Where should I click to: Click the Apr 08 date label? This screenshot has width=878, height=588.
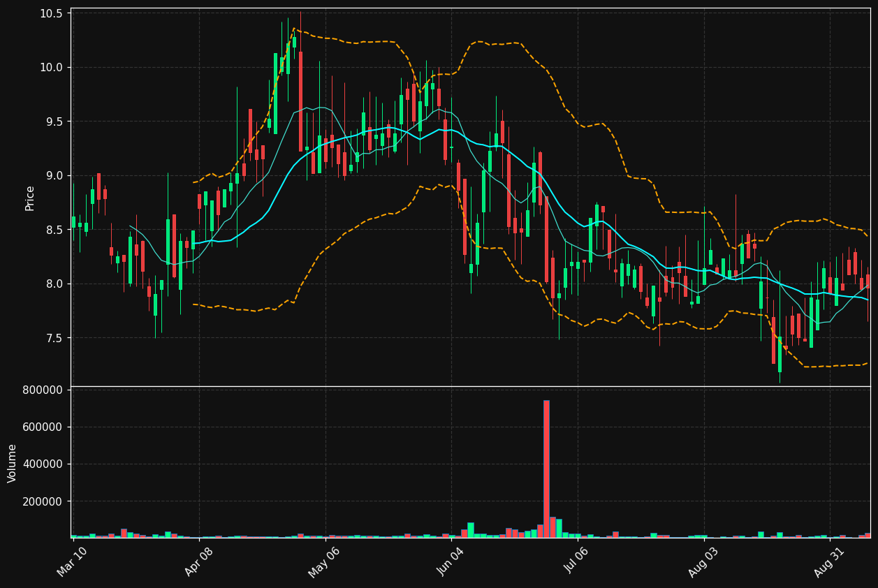[198, 562]
